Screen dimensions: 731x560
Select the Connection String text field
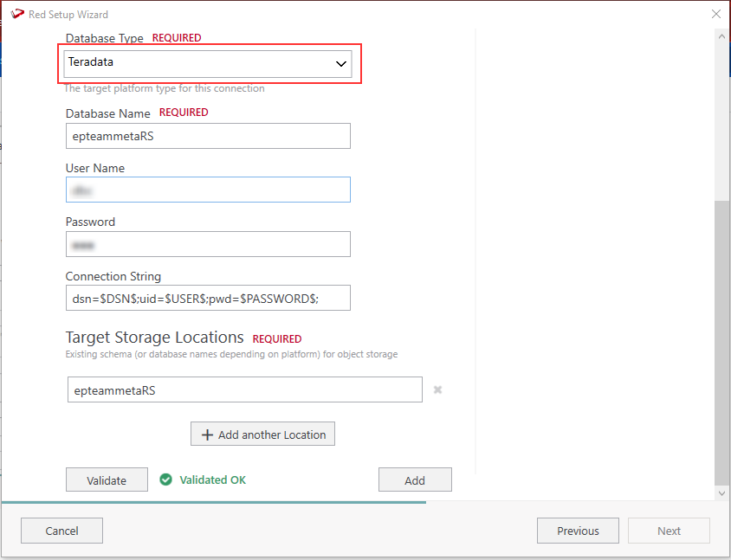coord(208,298)
